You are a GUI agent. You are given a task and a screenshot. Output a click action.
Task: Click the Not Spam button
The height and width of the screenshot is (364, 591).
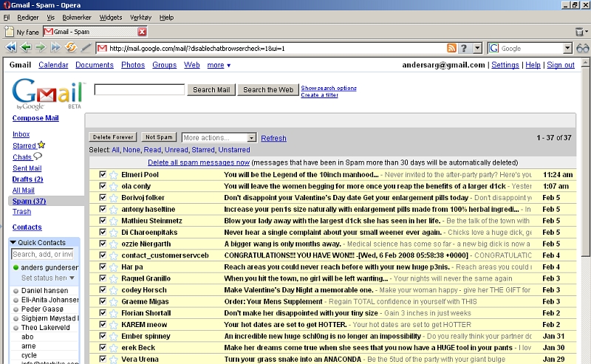click(159, 137)
